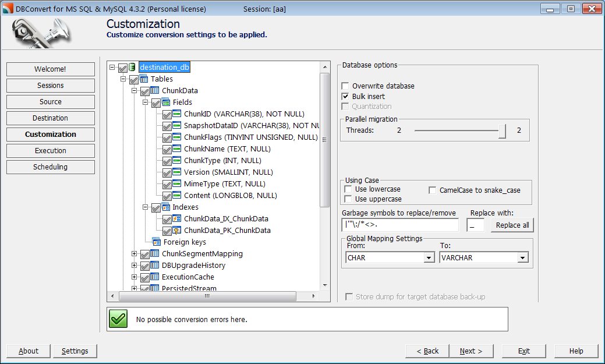This screenshot has width=605, height=364.
Task: Expand the DBUpgradeHistory table node
Action: (135, 265)
